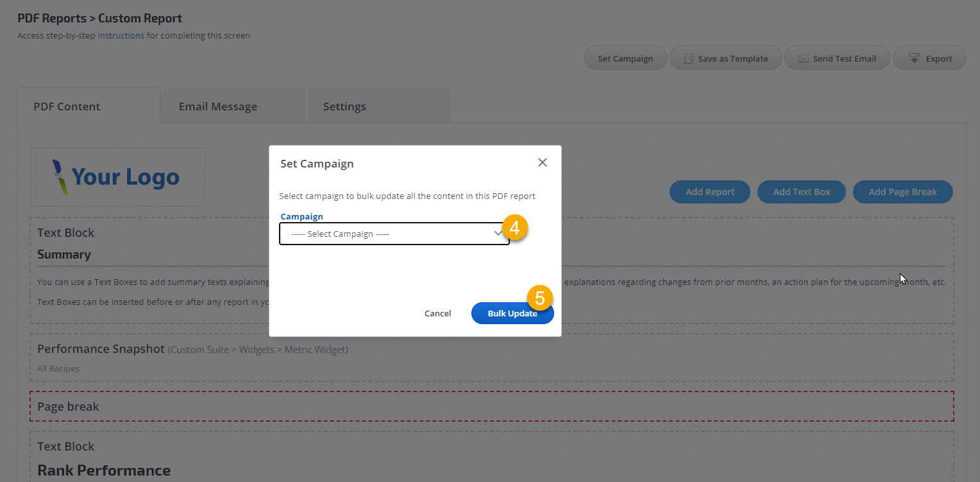980x482 pixels.
Task: Close the Set Campaign dialog with X
Action: 543,163
